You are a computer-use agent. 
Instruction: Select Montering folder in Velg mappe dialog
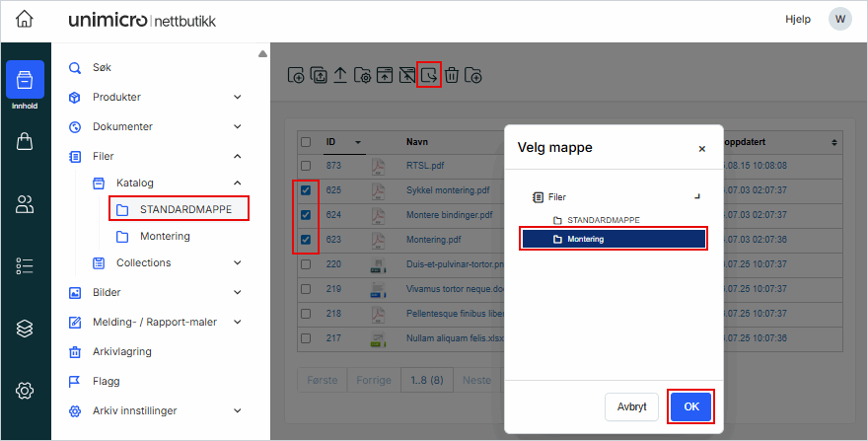[x=613, y=239]
